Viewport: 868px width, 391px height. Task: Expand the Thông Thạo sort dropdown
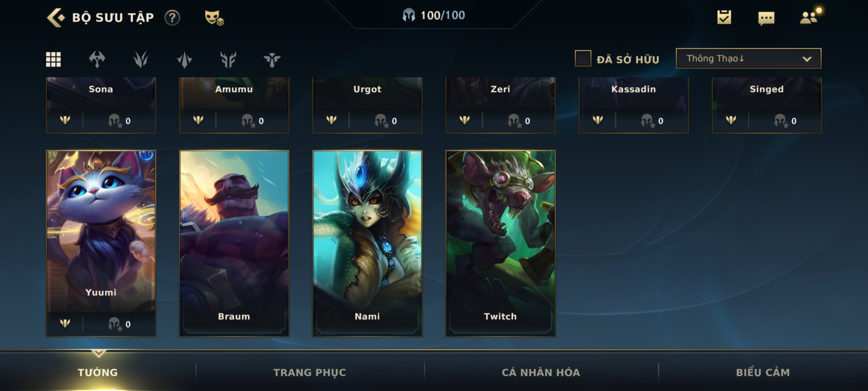[749, 58]
